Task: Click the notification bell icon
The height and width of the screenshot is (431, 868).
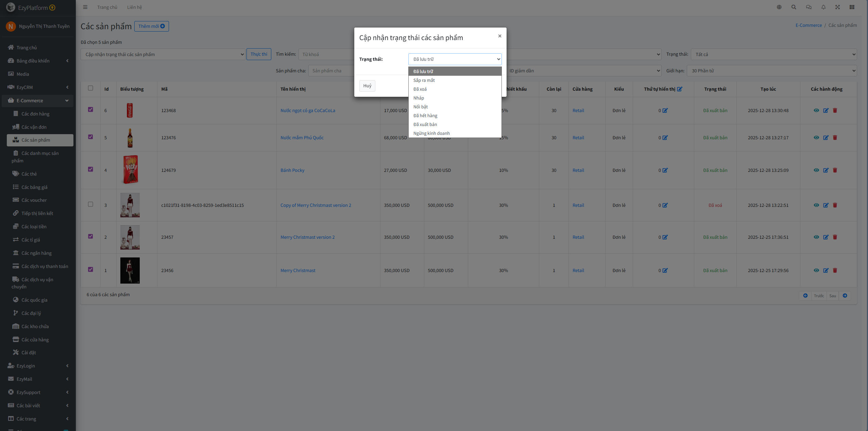Action: (x=823, y=7)
